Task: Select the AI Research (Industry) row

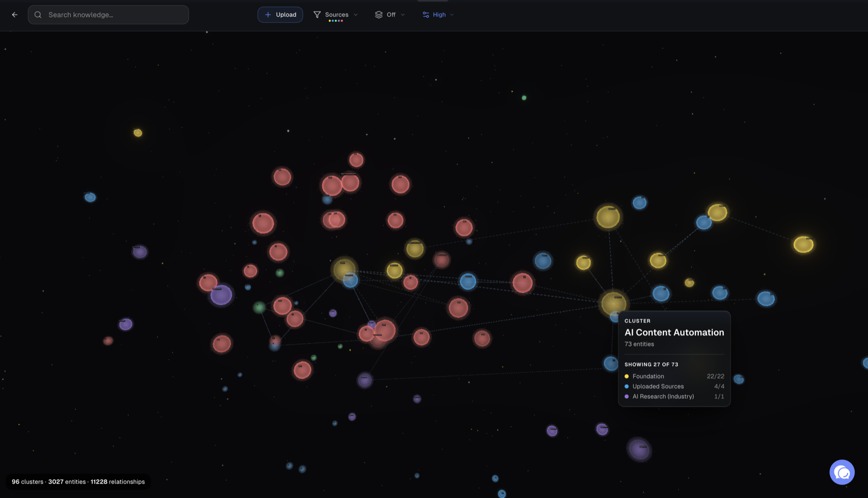Action: pos(674,397)
